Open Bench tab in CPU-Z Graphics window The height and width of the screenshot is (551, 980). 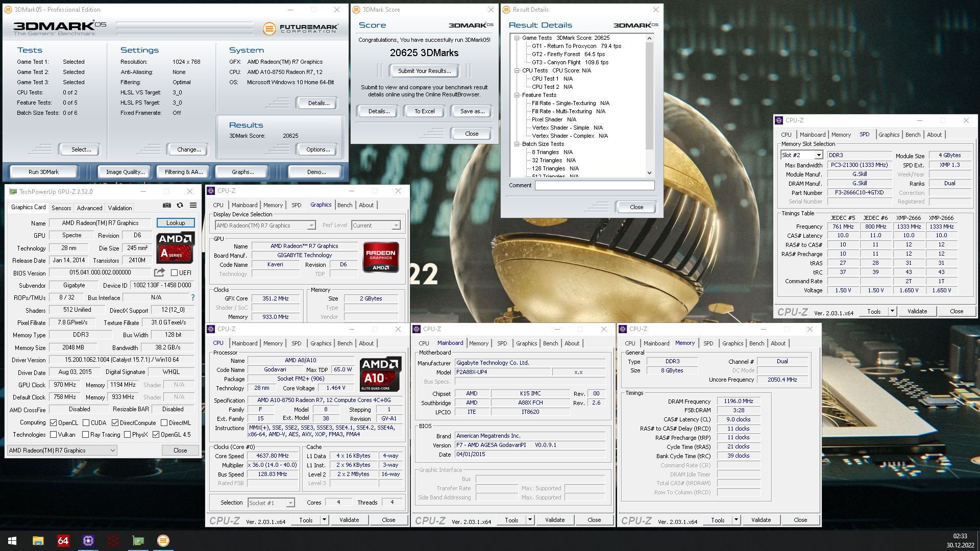click(x=345, y=205)
